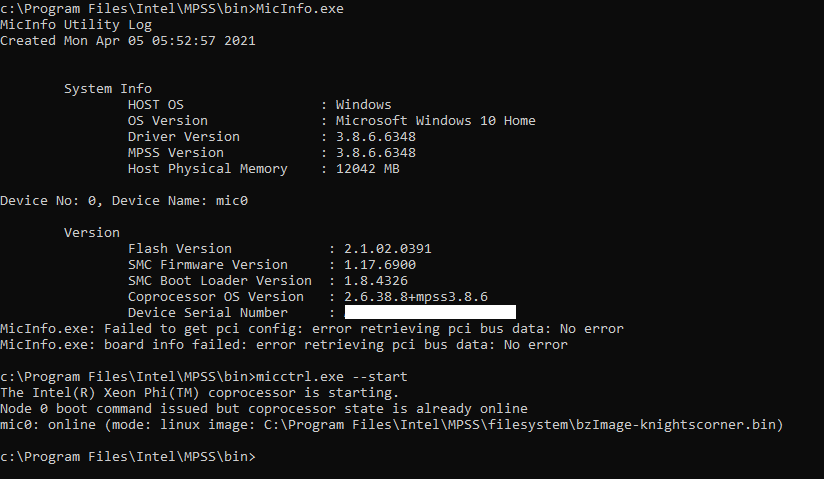This screenshot has width=824, height=479.
Task: Click the HOST OS value 'Windows'
Action: coord(364,105)
